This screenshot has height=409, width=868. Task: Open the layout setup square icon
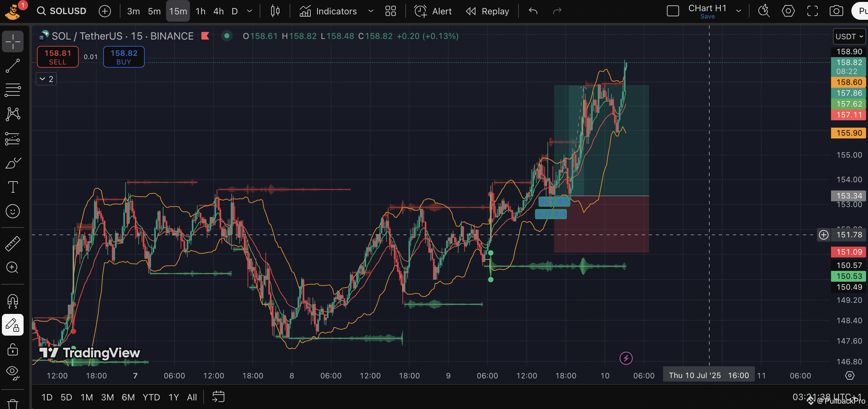[673, 11]
